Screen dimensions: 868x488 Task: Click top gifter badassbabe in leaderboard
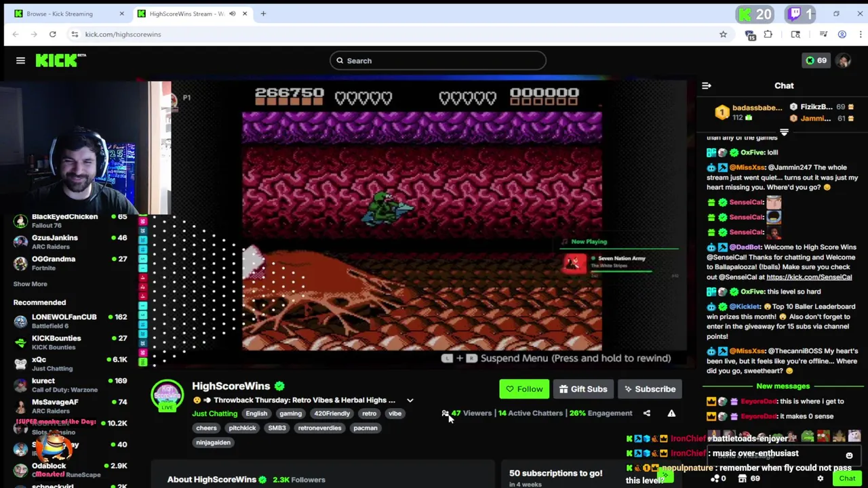(x=749, y=113)
